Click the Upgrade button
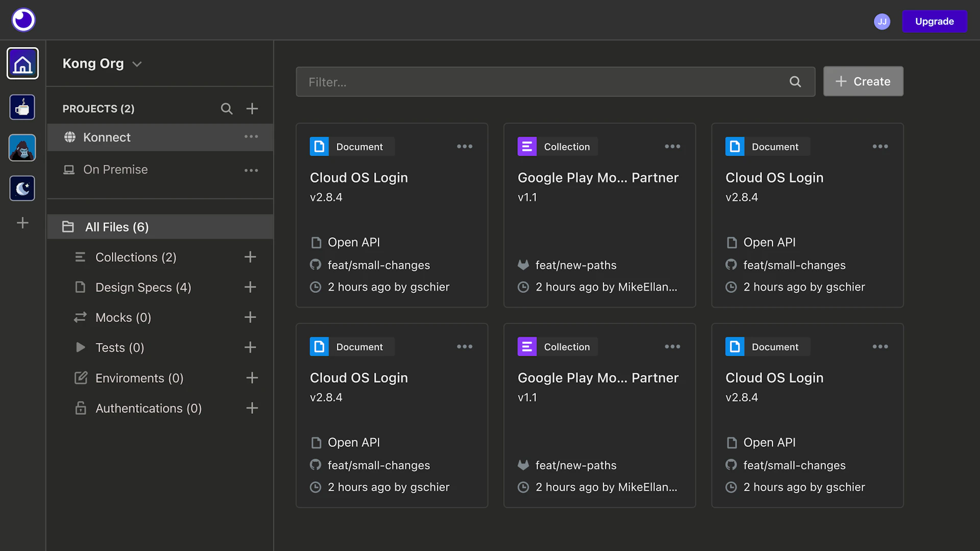 click(x=934, y=21)
